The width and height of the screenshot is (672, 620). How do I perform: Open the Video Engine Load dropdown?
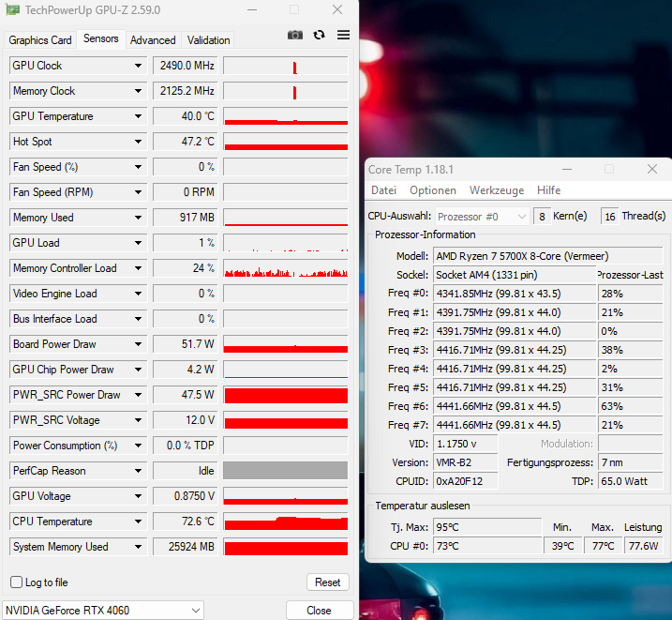coord(138,294)
